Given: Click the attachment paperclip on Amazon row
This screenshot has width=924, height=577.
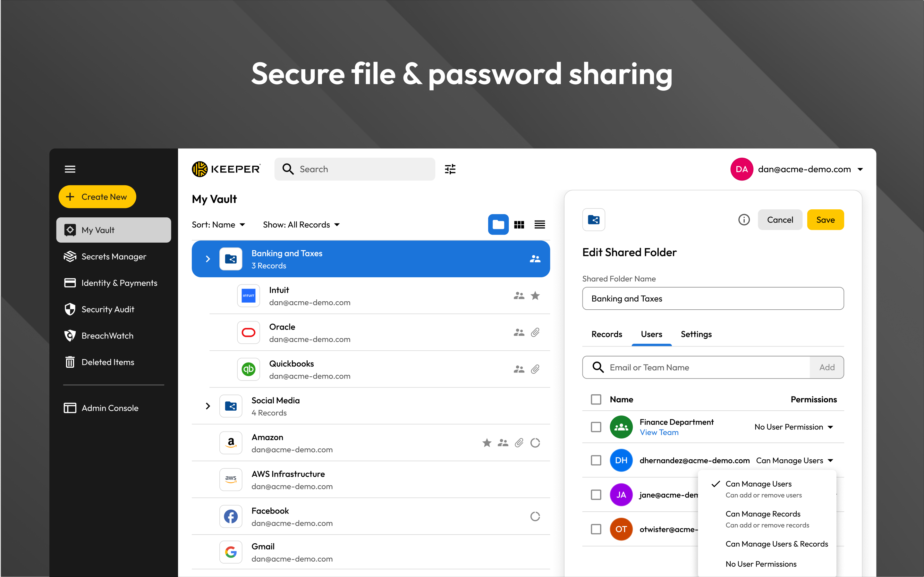Looking at the screenshot, I should pos(519,443).
